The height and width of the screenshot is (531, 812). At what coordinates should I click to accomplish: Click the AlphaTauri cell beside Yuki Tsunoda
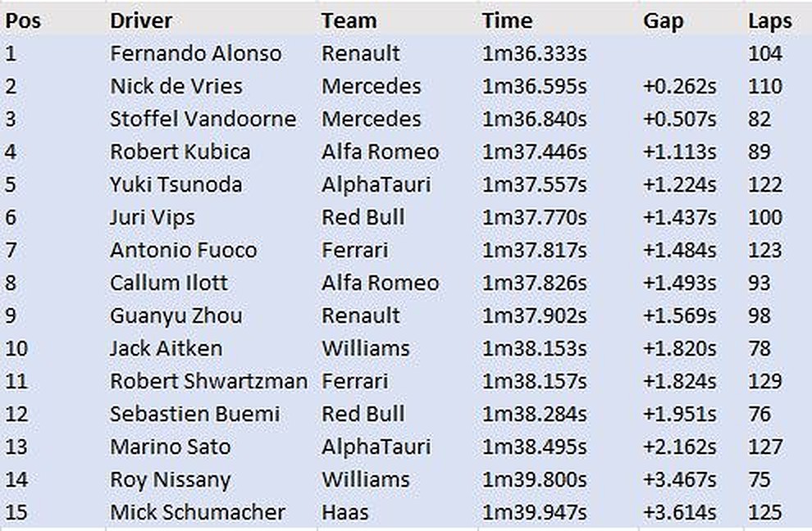376,184
